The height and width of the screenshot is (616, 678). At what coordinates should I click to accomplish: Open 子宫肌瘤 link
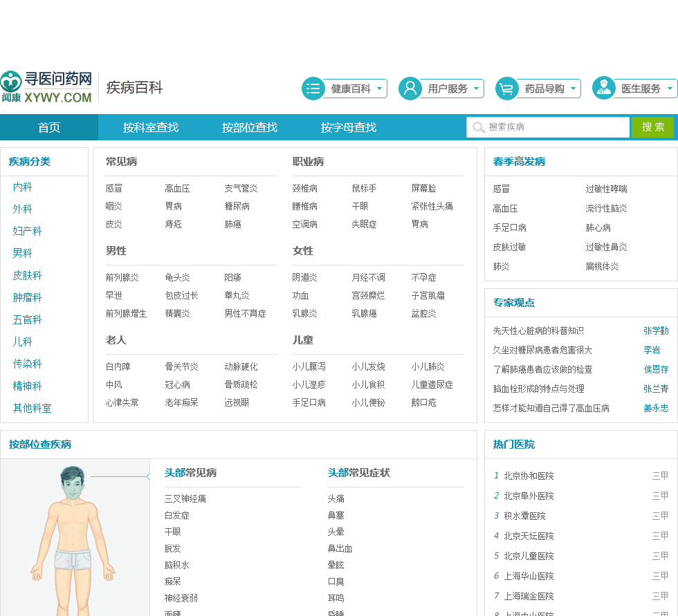tap(428, 295)
